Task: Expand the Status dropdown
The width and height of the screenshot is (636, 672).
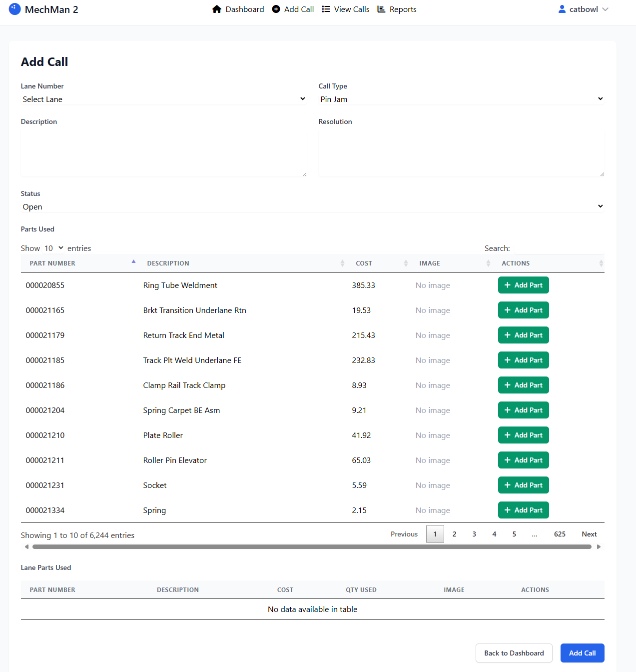Action: pos(312,206)
